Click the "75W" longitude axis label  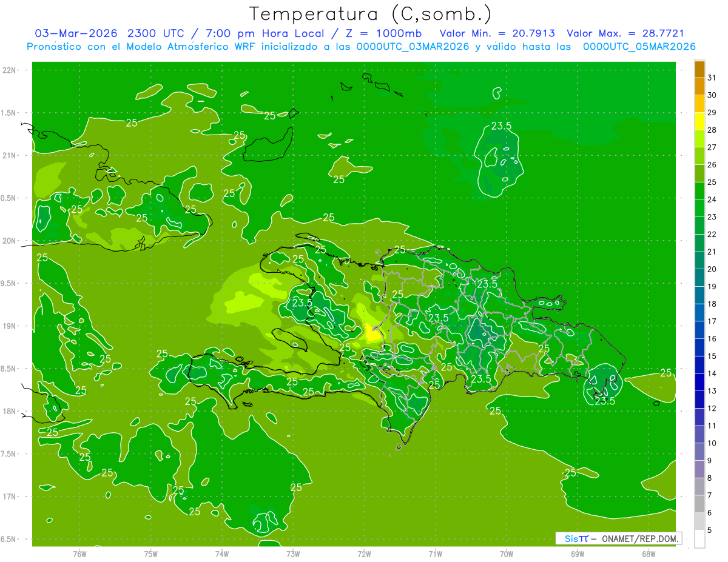tap(151, 554)
